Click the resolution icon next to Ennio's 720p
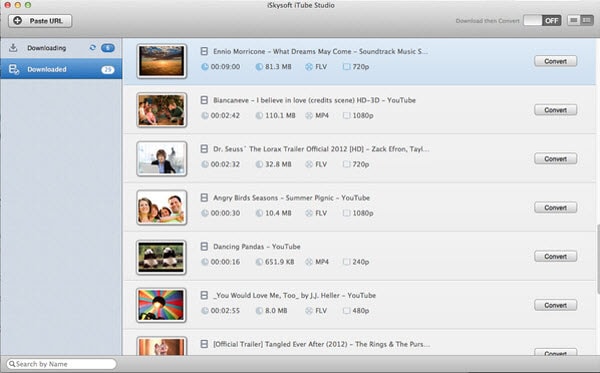The width and height of the screenshot is (600, 373). coord(346,67)
